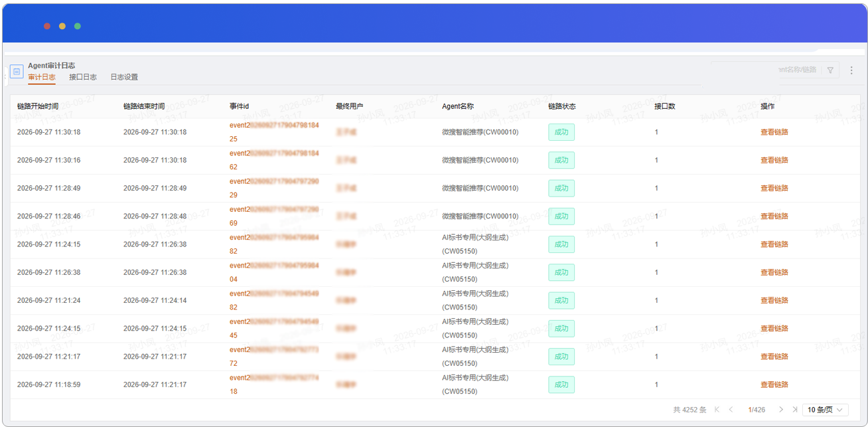Select the start time 2026-09-27 11:28:46 cell
The height and width of the screenshot is (427, 868).
tap(49, 216)
